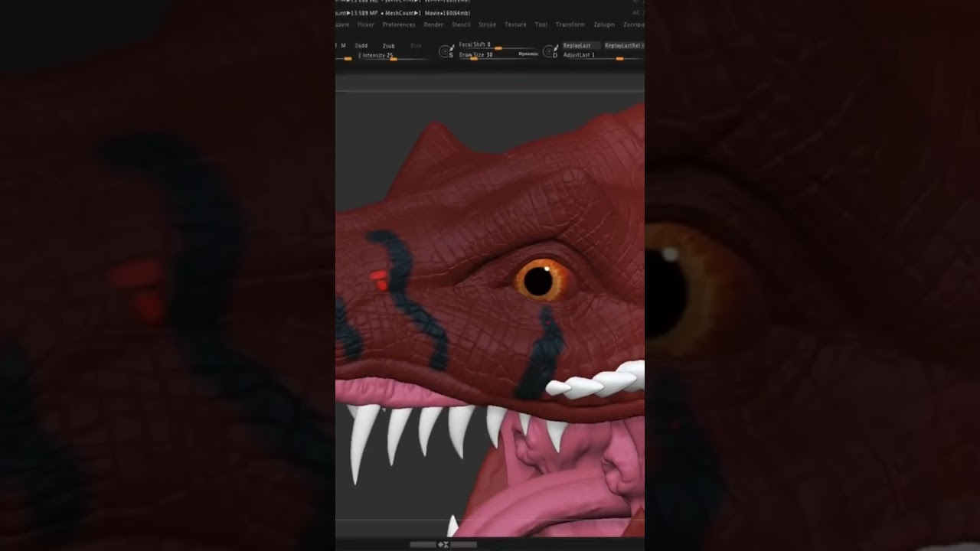
Task: Enable Zsub sculpt mode
Action: coord(388,46)
